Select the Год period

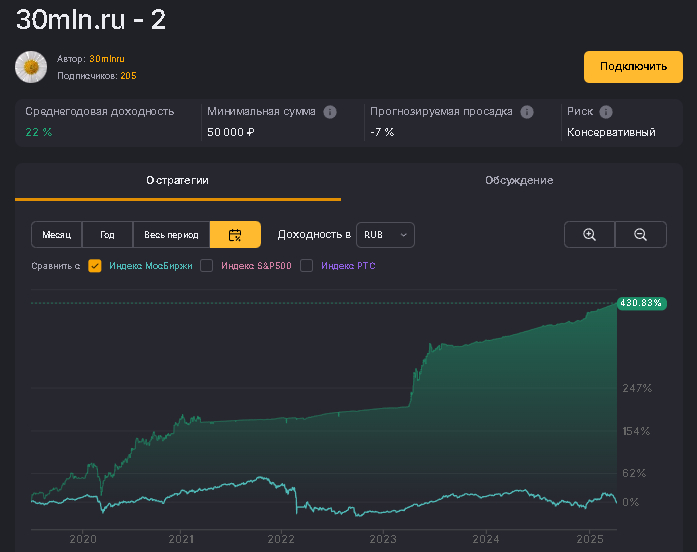click(107, 235)
